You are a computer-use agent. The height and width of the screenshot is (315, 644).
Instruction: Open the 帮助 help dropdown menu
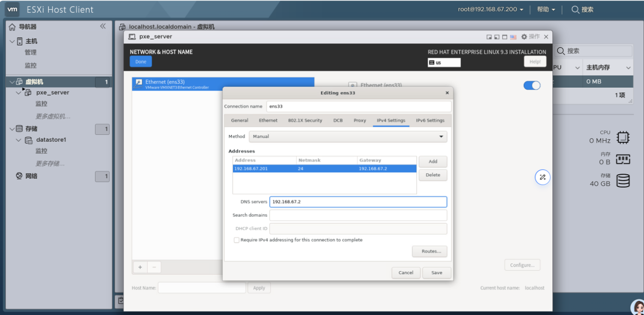pyautogui.click(x=546, y=9)
